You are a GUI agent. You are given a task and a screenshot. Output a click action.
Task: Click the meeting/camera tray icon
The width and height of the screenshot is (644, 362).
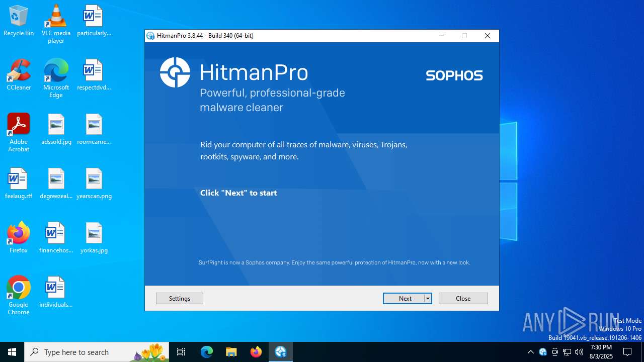[555, 352]
